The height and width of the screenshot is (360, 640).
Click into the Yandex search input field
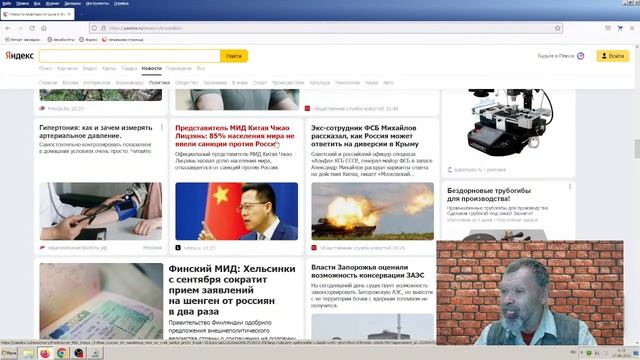pos(129,56)
